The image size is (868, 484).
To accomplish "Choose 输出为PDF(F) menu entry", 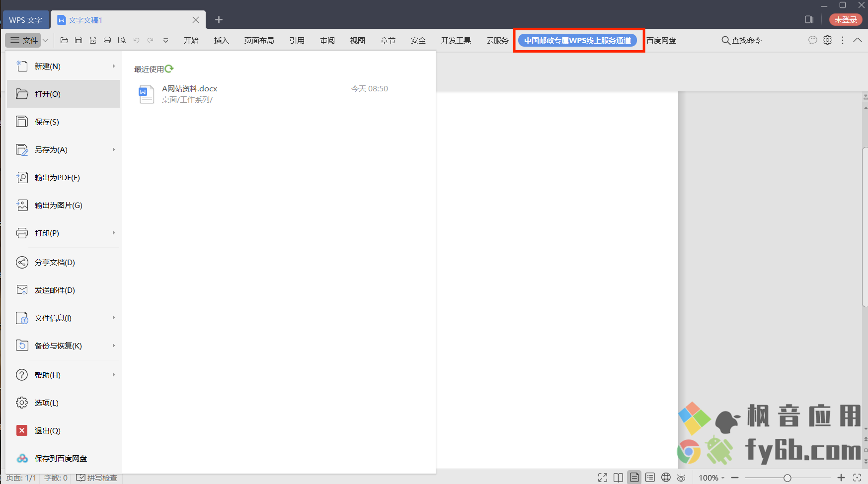I will (x=64, y=177).
